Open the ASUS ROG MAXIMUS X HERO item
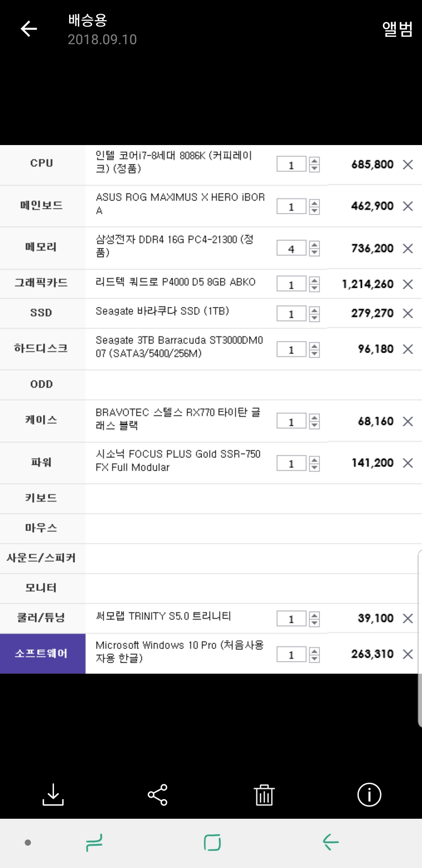Viewport: 422px width, 868px height. click(x=180, y=204)
